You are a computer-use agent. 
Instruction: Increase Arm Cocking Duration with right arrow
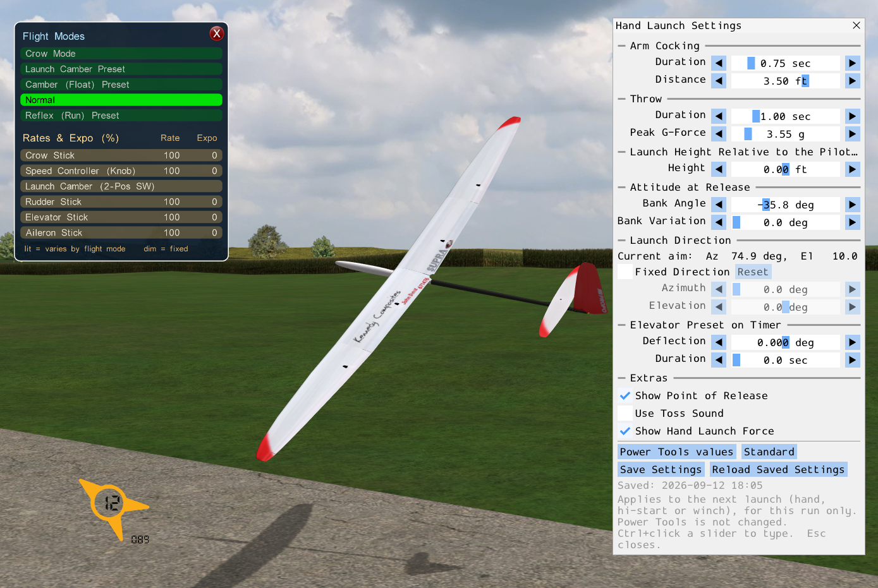point(853,63)
